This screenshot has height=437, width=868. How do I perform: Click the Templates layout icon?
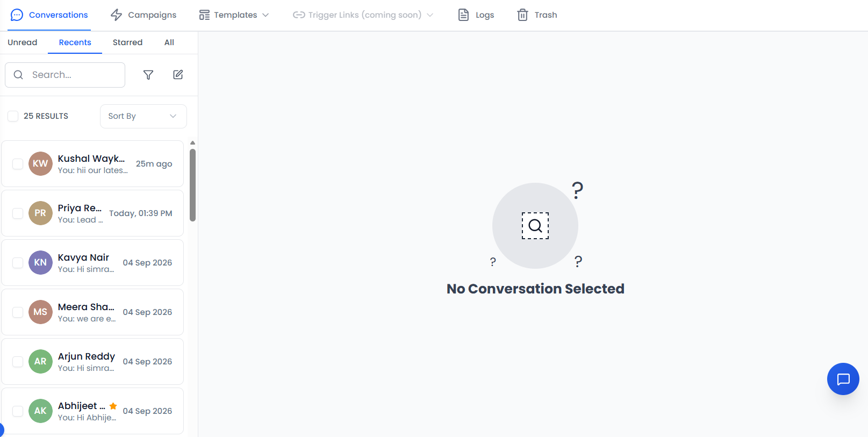click(x=204, y=15)
